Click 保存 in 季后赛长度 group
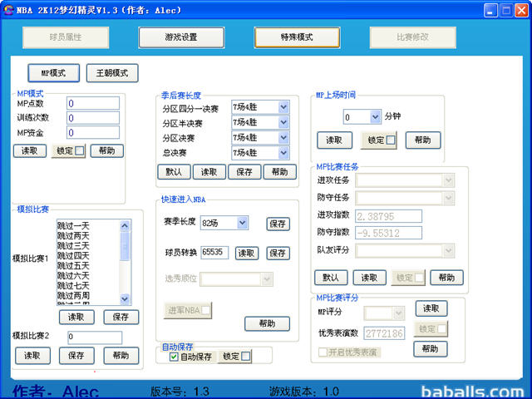 point(244,172)
